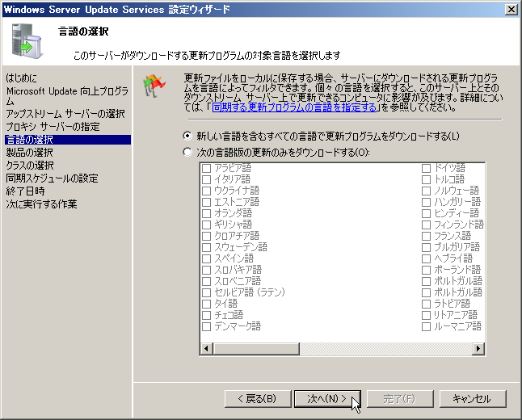522x420 pixels.
Task: Select the highlighted 言語の選択 step
Action: (68, 140)
